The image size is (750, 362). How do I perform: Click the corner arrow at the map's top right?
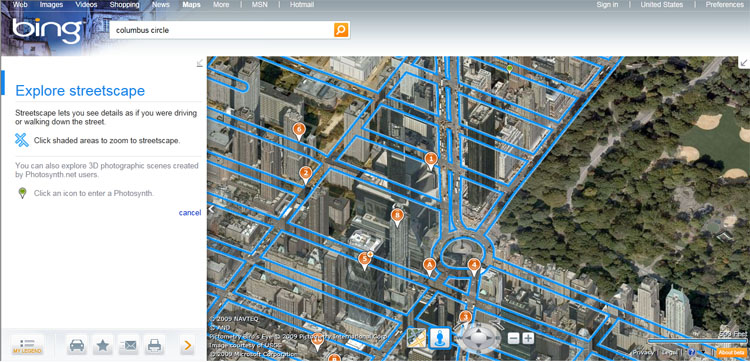pyautogui.click(x=744, y=63)
